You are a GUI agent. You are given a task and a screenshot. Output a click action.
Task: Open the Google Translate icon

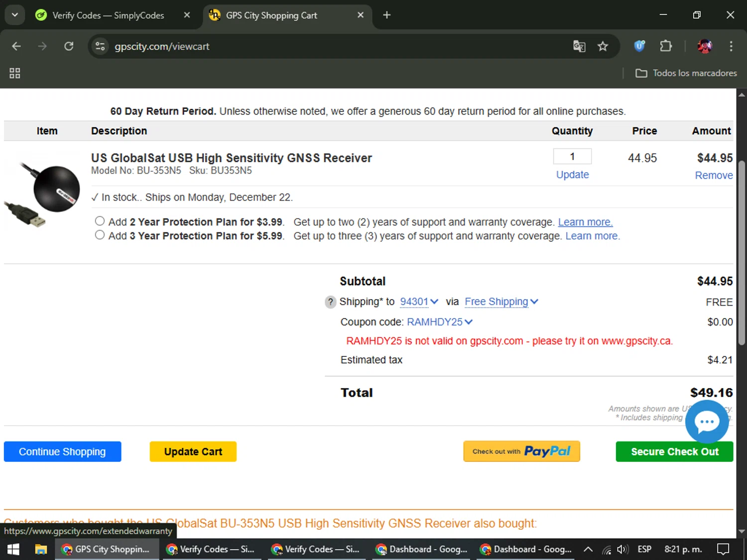[x=579, y=46]
